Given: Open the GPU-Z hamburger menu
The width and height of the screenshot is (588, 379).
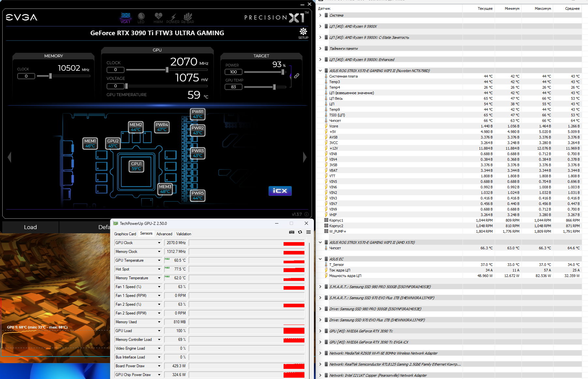Looking at the screenshot, I should pos(308,232).
